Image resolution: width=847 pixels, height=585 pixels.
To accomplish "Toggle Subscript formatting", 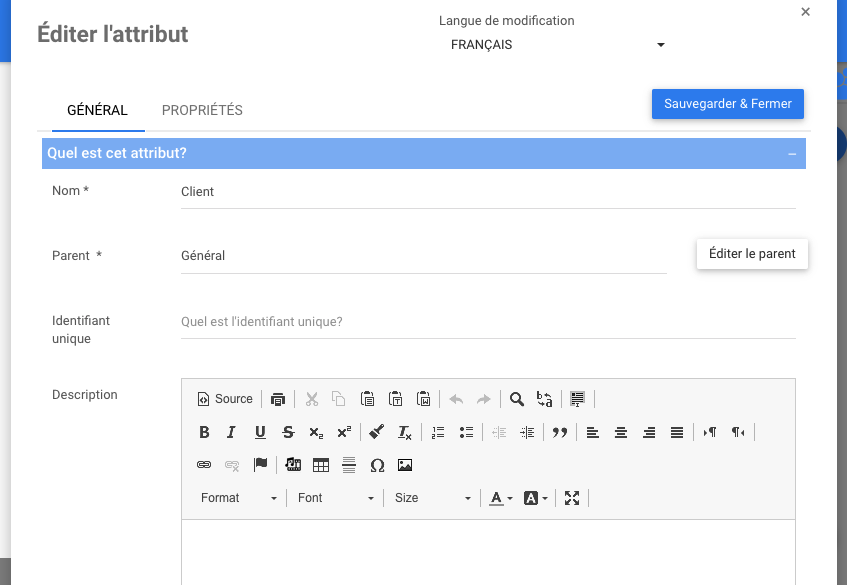I will (316, 432).
